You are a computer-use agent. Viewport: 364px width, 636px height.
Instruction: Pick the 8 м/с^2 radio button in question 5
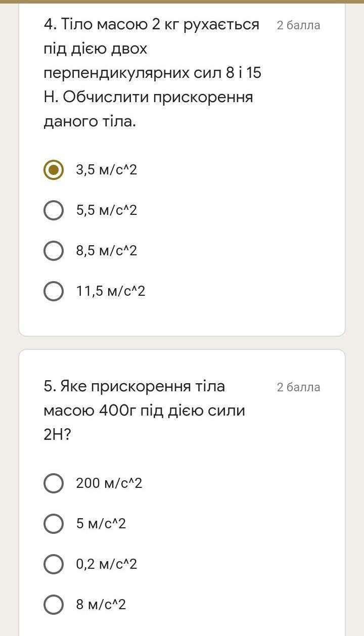tap(54, 605)
